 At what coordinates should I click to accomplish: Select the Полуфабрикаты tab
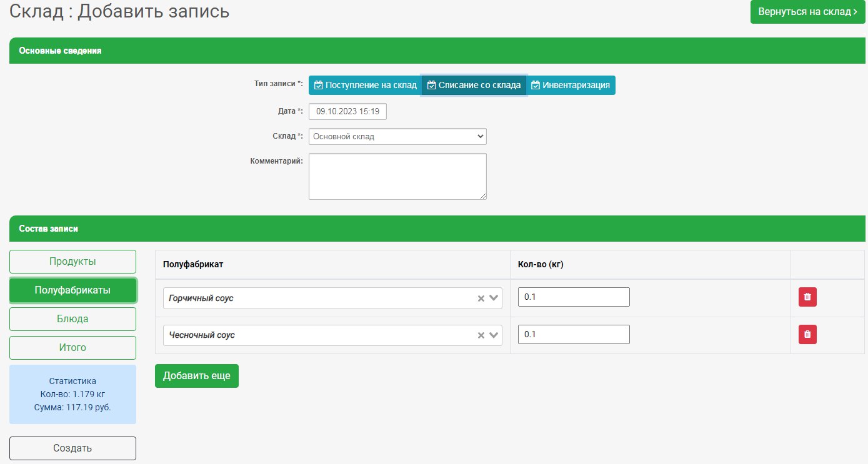[x=72, y=290]
